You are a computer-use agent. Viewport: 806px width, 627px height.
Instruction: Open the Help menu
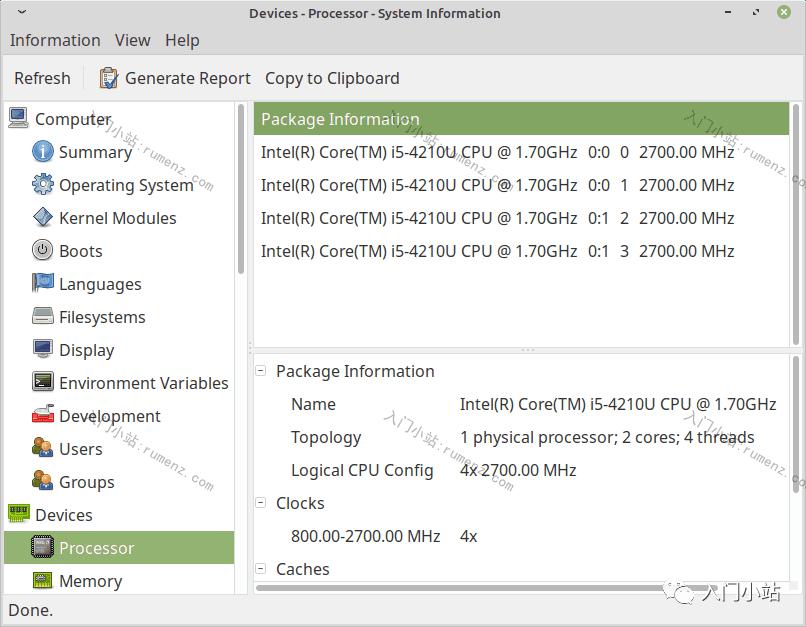[x=182, y=40]
